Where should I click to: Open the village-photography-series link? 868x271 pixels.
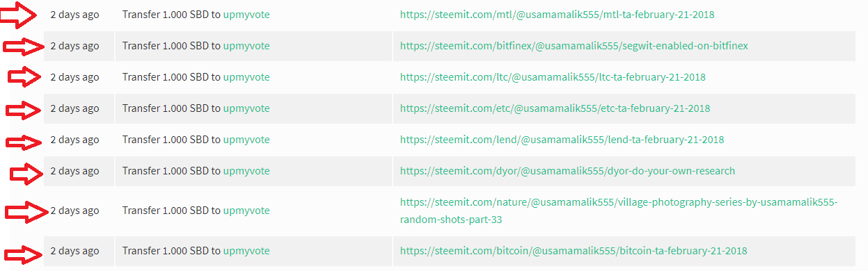619,211
